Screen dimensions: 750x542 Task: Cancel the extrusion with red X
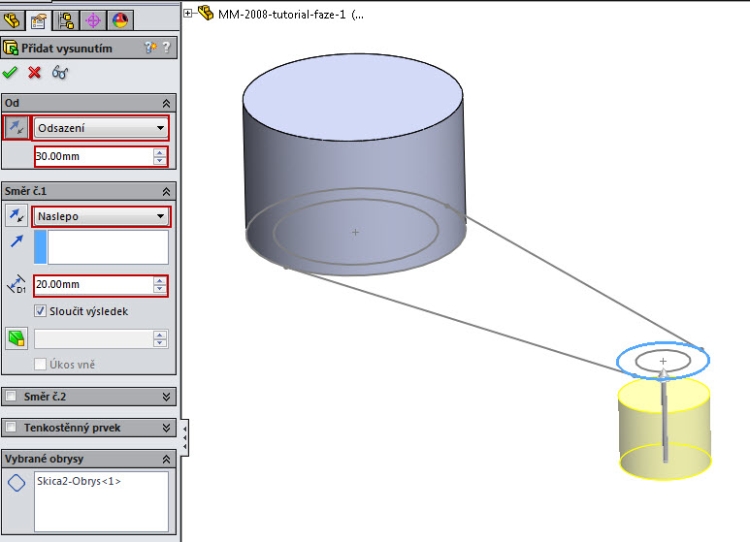tap(34, 73)
